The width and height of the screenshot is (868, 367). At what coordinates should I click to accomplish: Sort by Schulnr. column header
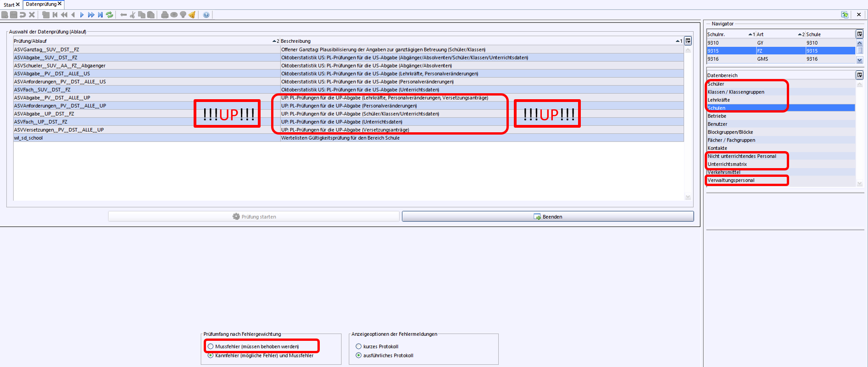tap(731, 34)
